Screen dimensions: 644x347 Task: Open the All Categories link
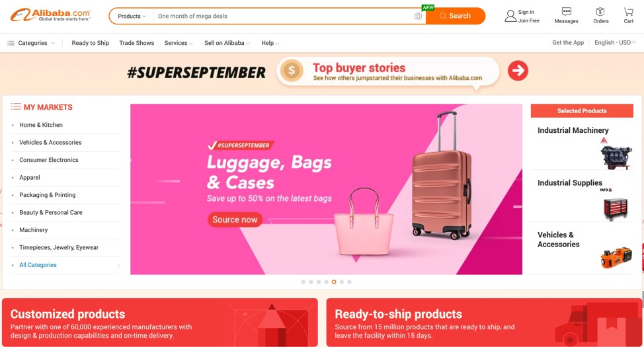coord(38,265)
